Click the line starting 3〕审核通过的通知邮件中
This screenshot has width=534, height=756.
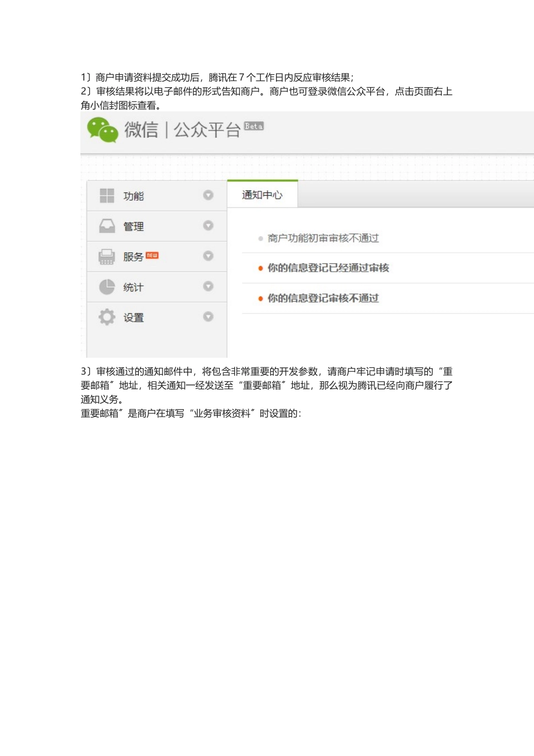(266, 372)
